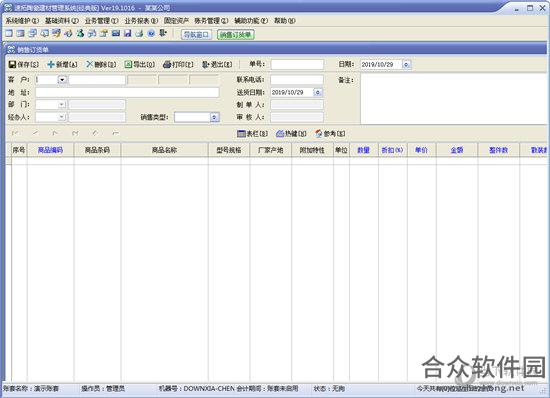Open the 业务管理 menu
The image size is (550, 398).
pyautogui.click(x=102, y=21)
